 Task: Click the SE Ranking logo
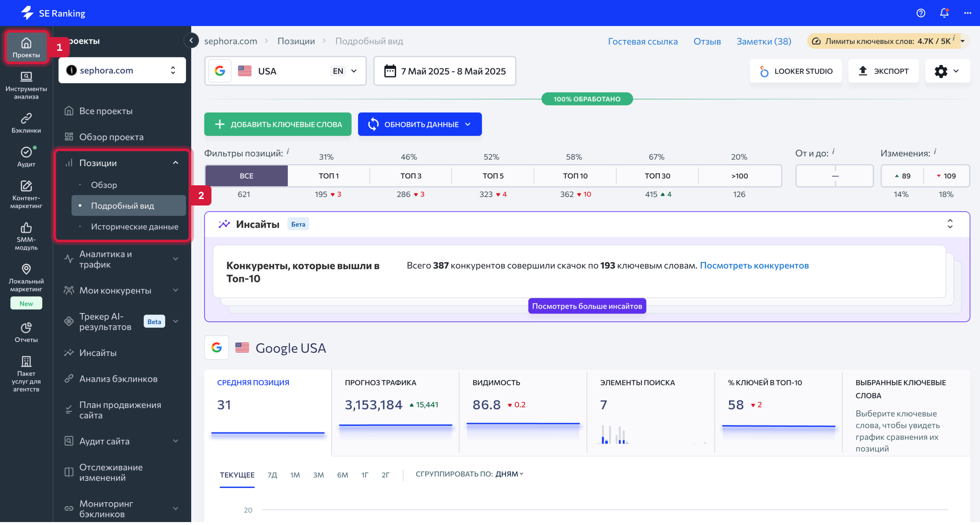click(x=53, y=13)
